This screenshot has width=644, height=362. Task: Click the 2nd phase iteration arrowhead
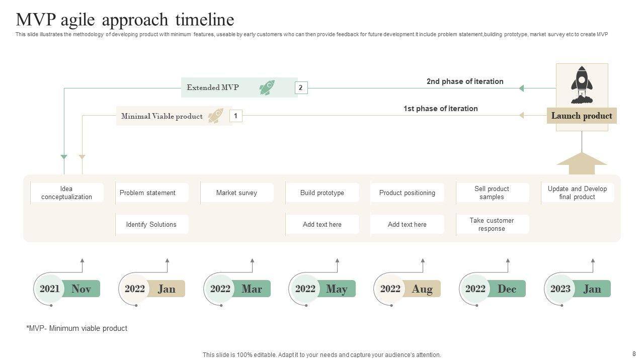click(x=521, y=88)
